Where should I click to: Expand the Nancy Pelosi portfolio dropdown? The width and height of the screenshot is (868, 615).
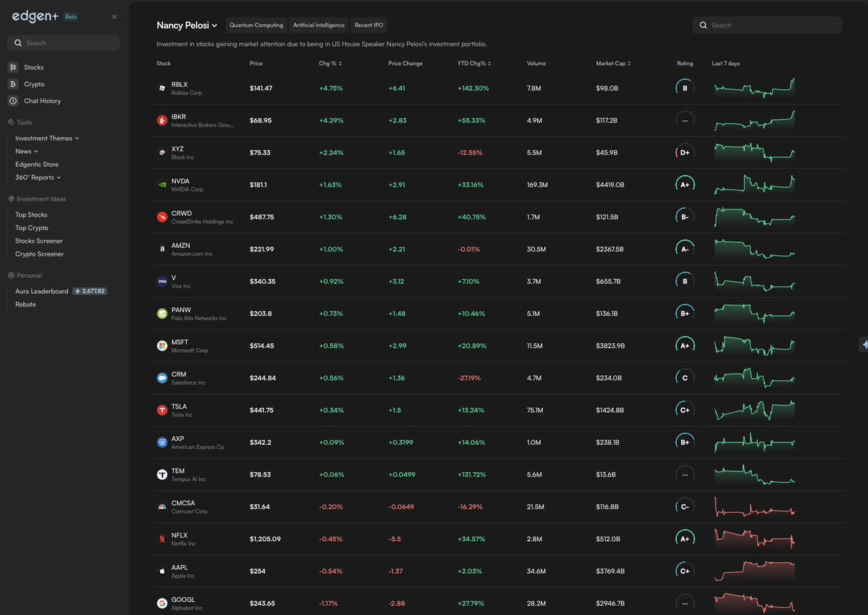[x=214, y=24]
